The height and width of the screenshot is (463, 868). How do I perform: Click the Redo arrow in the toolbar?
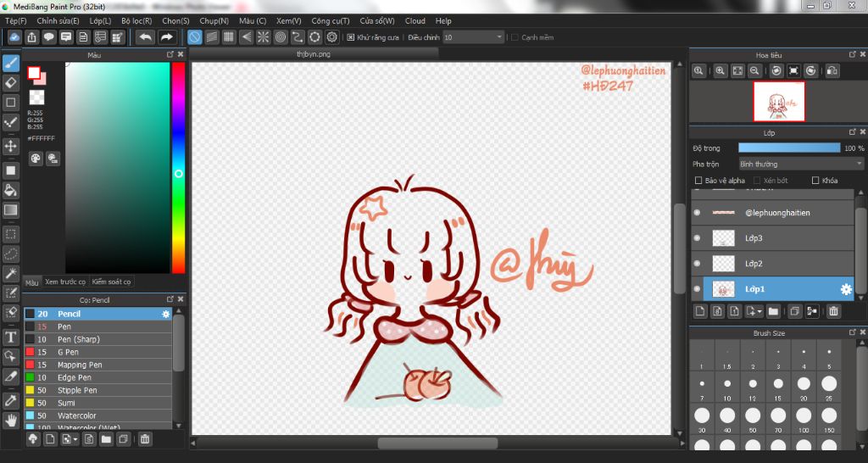tap(166, 37)
